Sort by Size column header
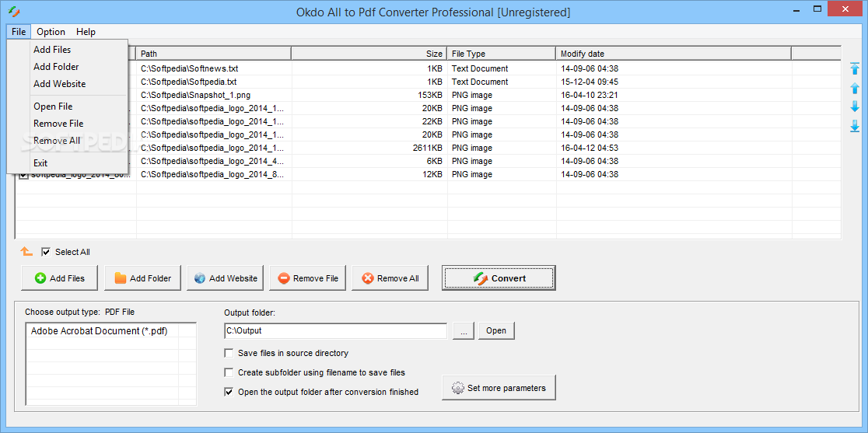Screen dimensions: 868x433 [369, 54]
